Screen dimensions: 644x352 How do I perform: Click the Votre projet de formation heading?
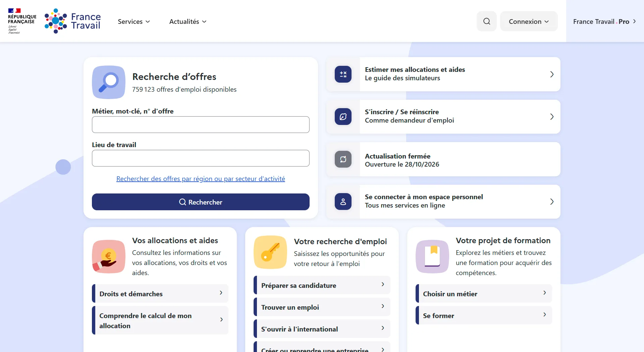pos(503,240)
